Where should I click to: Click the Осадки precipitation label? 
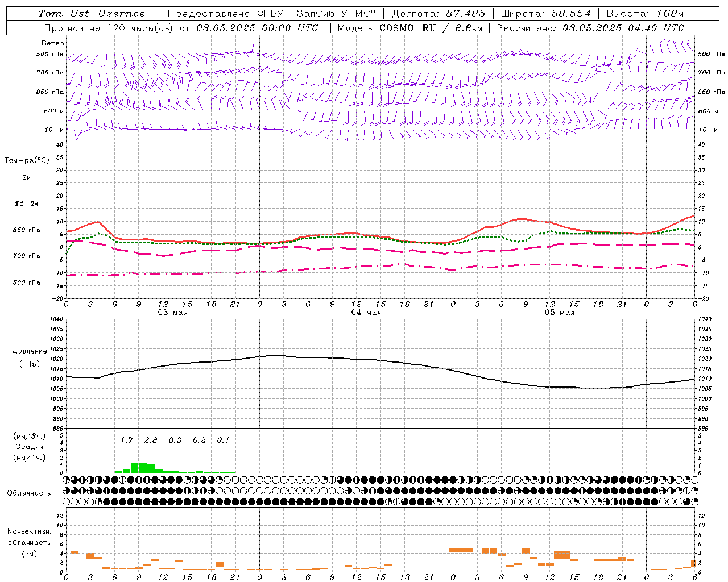pos(29,447)
